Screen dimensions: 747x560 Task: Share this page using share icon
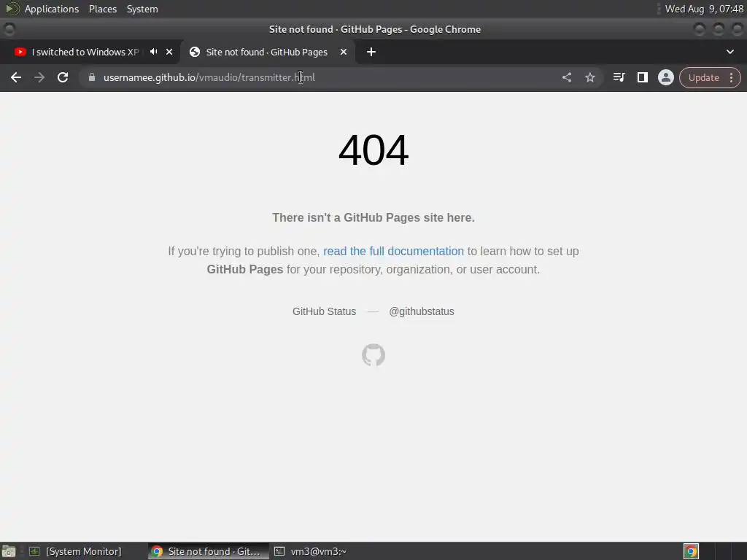tap(566, 77)
